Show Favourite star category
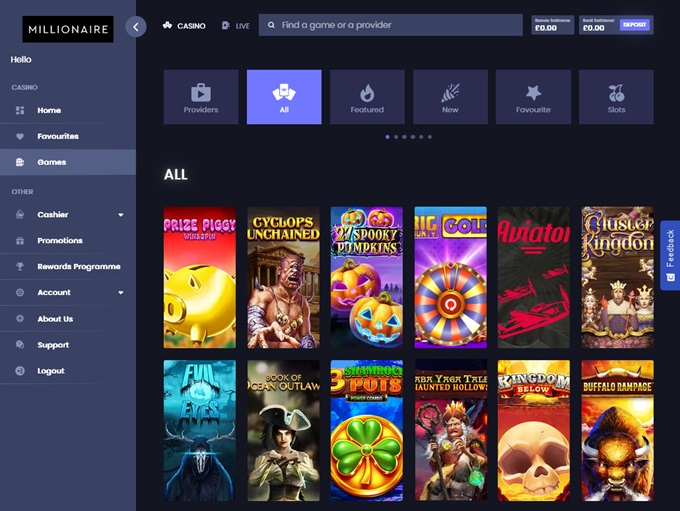The image size is (680, 511). point(533,97)
